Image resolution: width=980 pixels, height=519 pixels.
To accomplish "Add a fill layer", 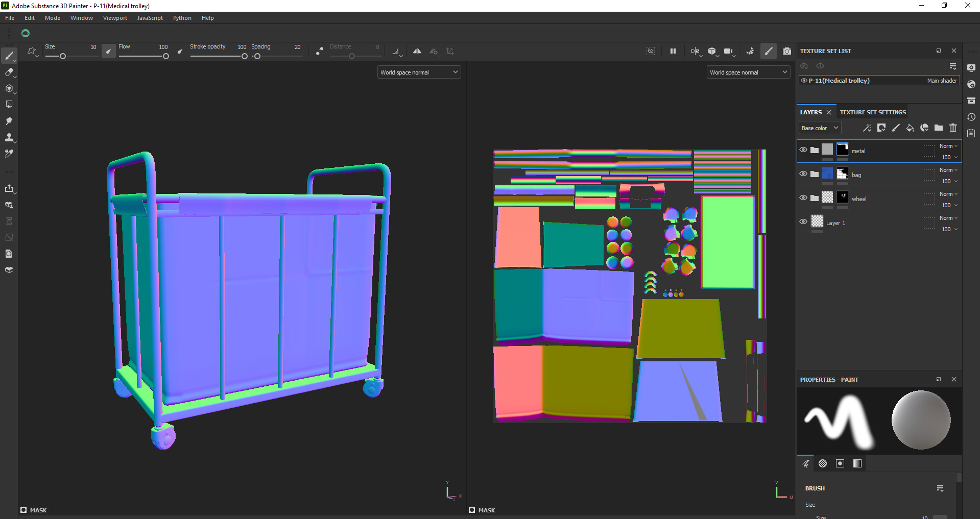I will pyautogui.click(x=910, y=128).
